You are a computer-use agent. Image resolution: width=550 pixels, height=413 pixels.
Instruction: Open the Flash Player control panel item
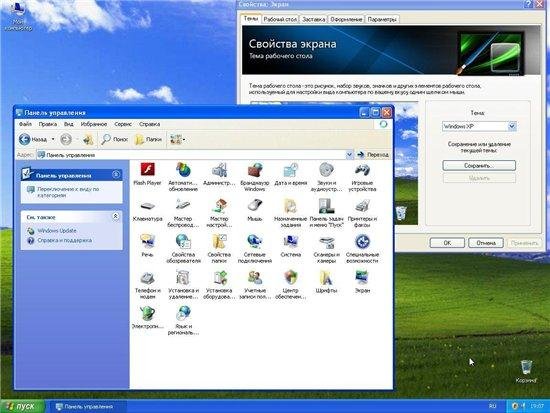(x=148, y=174)
